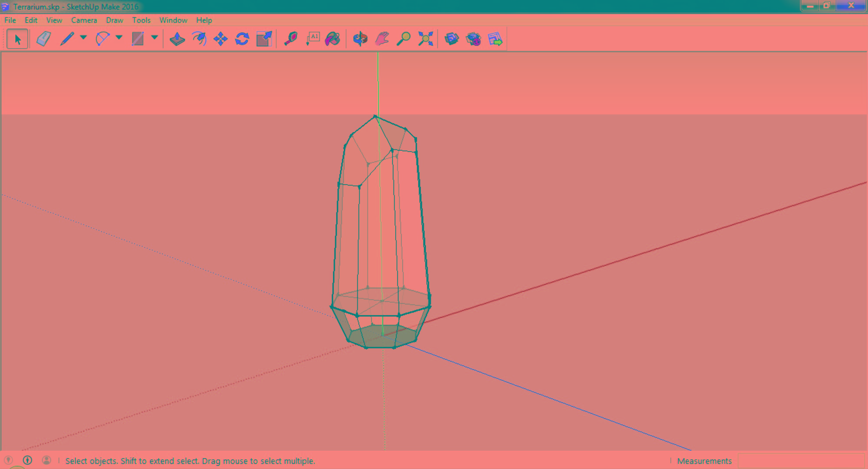This screenshot has height=469, width=868.
Task: Select the Offset tool
Action: (199, 39)
